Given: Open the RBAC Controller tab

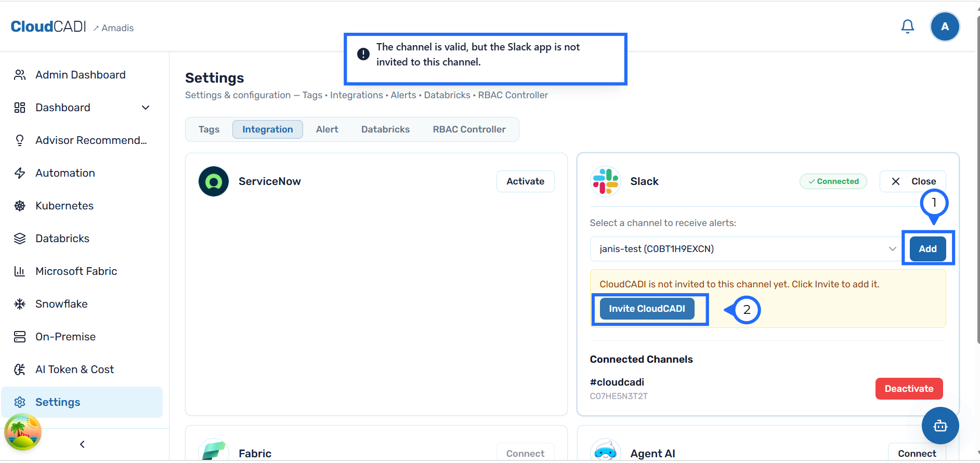Looking at the screenshot, I should pos(469,129).
